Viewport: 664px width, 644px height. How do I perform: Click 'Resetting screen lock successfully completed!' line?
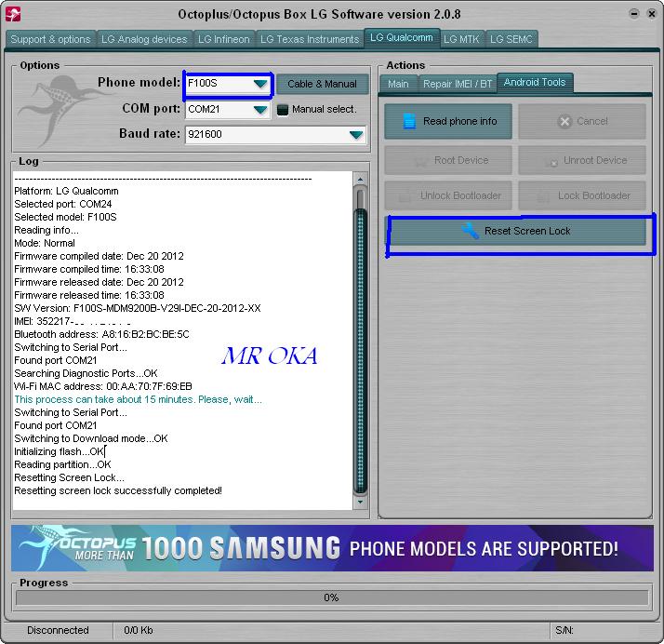coord(118,490)
